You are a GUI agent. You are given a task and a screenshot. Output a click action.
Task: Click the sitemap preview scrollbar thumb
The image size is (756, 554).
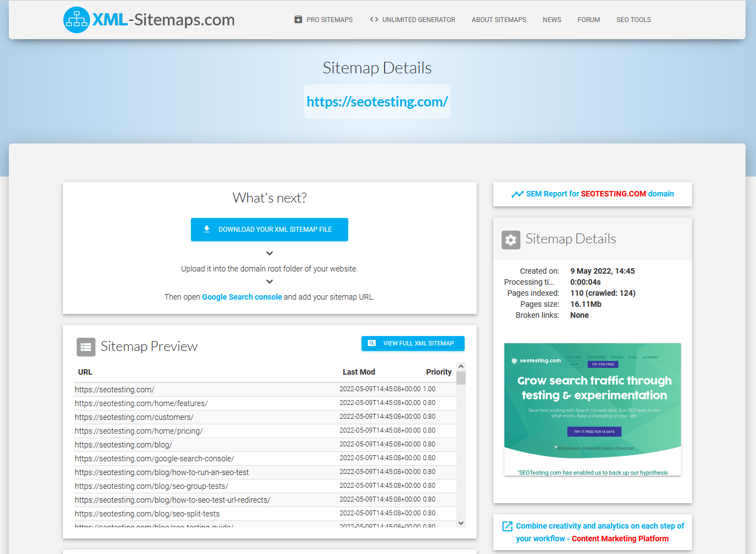pos(461,378)
